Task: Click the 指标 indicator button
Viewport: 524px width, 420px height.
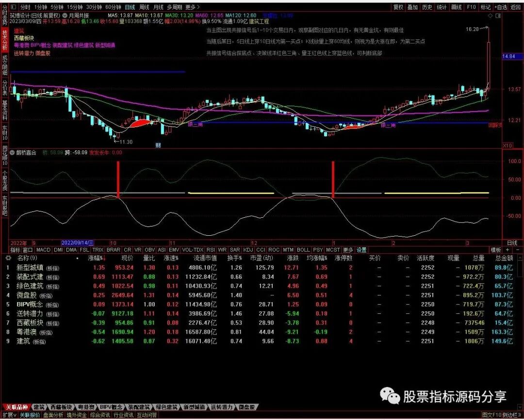Action: coord(15,250)
